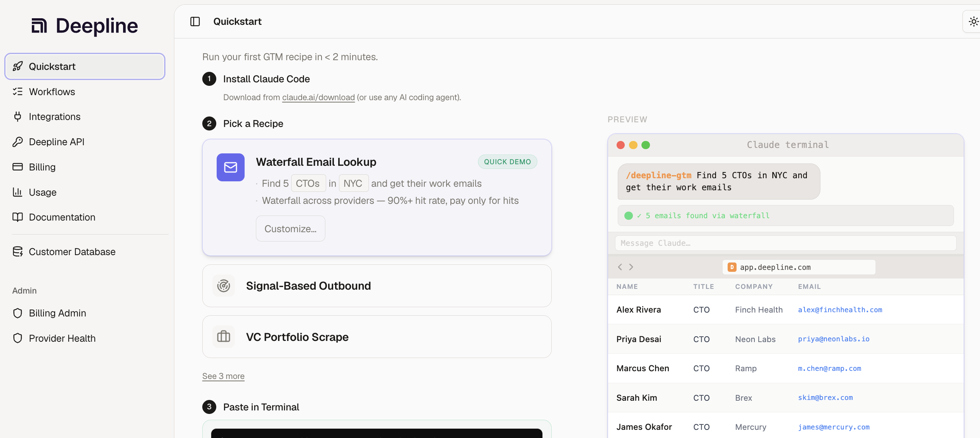Click the Paste in Terminal heading
The height and width of the screenshot is (438, 980).
(261, 407)
